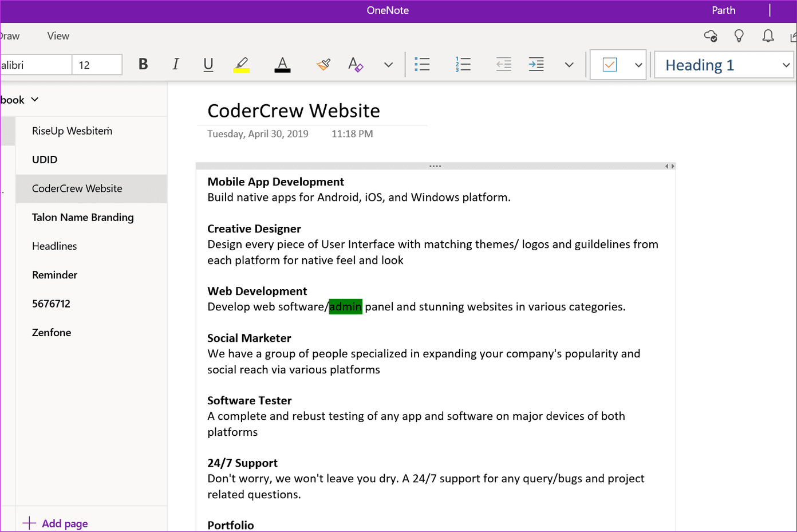
Task: Click the Portfolio heading
Action: (231, 525)
